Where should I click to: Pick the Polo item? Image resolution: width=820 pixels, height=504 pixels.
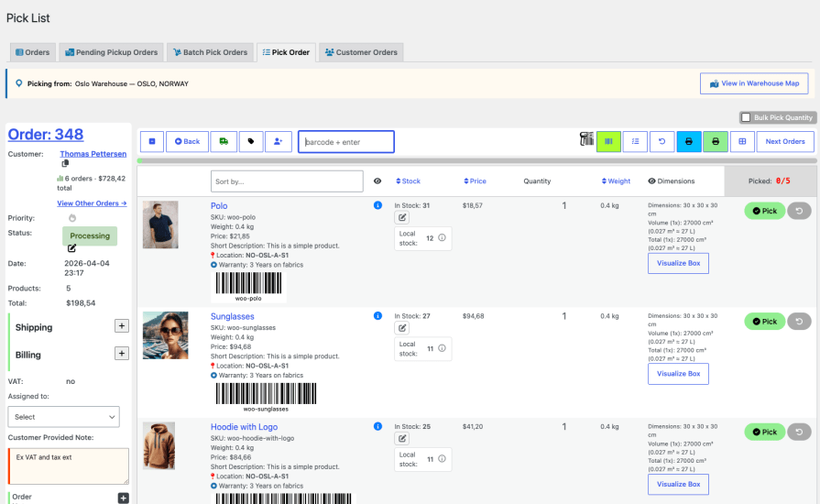[x=764, y=211]
